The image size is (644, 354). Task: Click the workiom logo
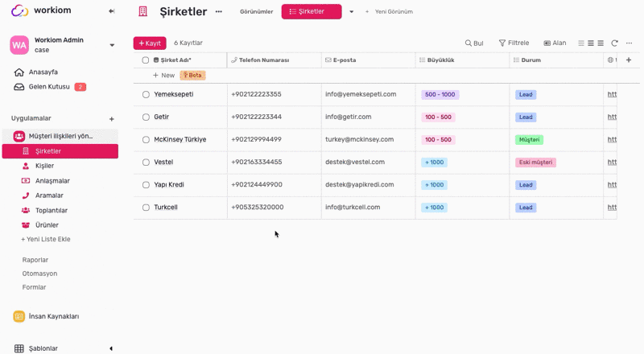click(41, 10)
